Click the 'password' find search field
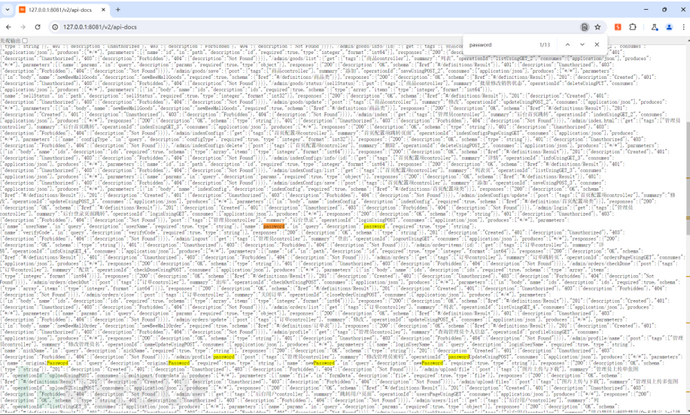Image resolution: width=690 pixels, height=415 pixels. [500, 44]
